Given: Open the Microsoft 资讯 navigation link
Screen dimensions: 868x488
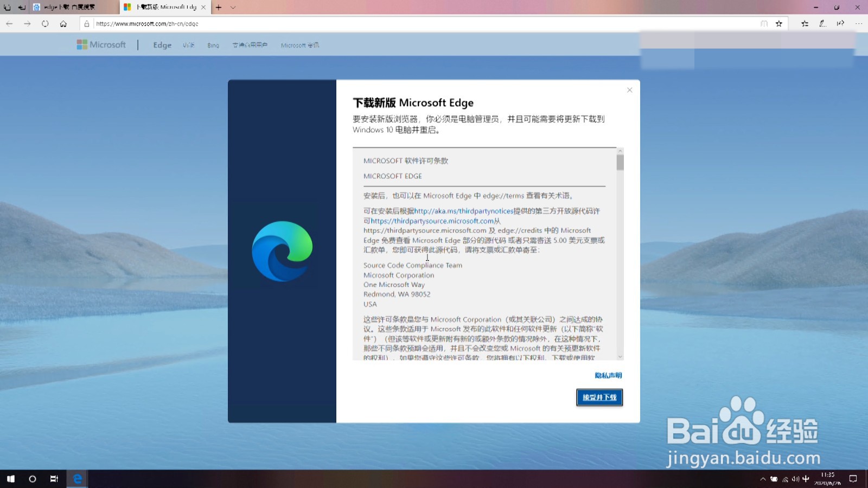Looking at the screenshot, I should (300, 45).
